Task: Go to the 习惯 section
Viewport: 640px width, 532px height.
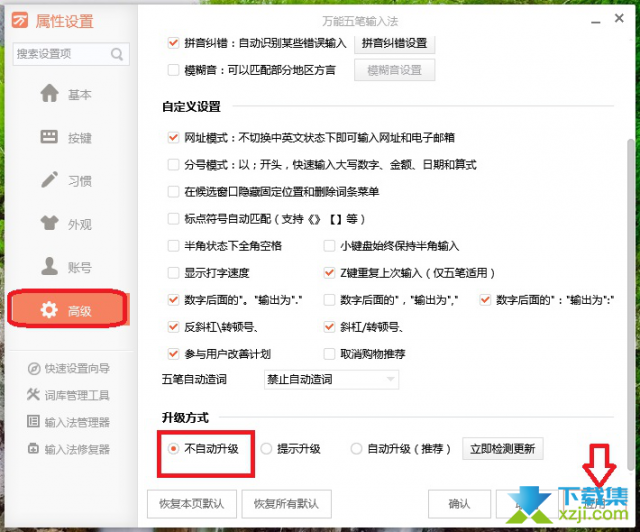Action: coord(67,180)
